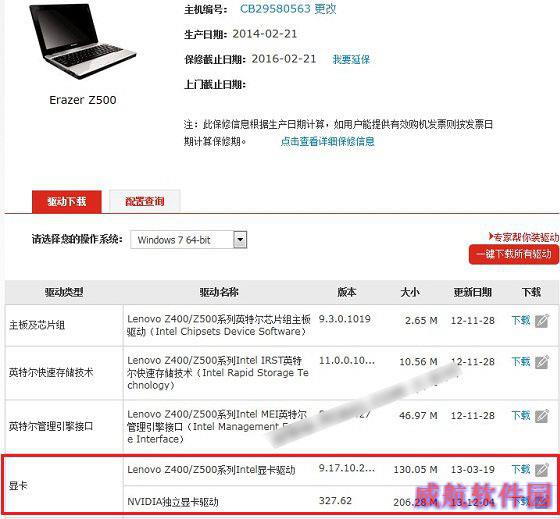Download the Intel显卡驱动 graphics driver
560x519 pixels.
(x=521, y=469)
